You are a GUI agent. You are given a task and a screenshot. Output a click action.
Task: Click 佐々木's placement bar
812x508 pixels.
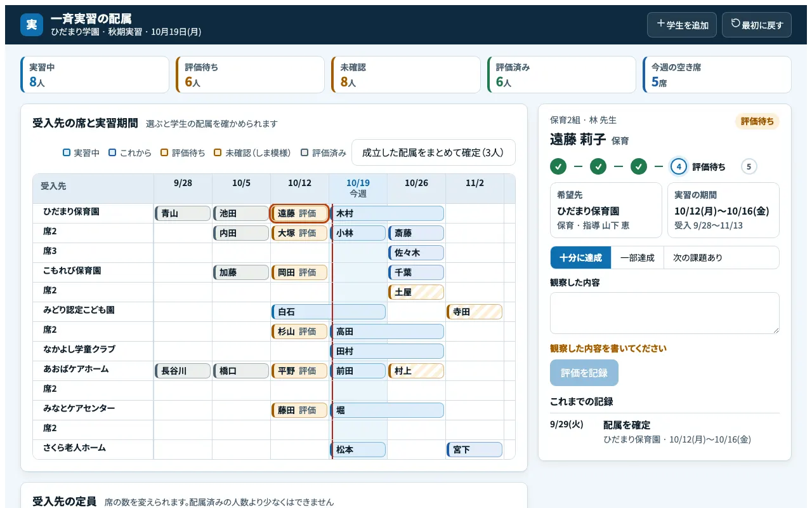pyautogui.click(x=416, y=253)
